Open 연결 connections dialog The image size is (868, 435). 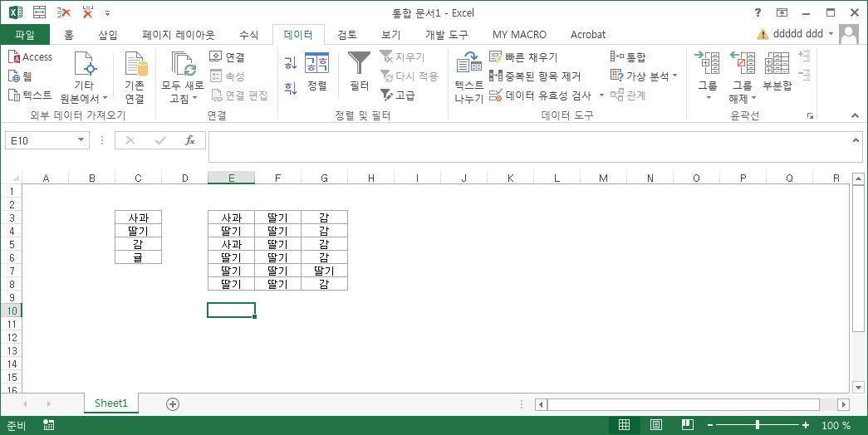click(227, 56)
